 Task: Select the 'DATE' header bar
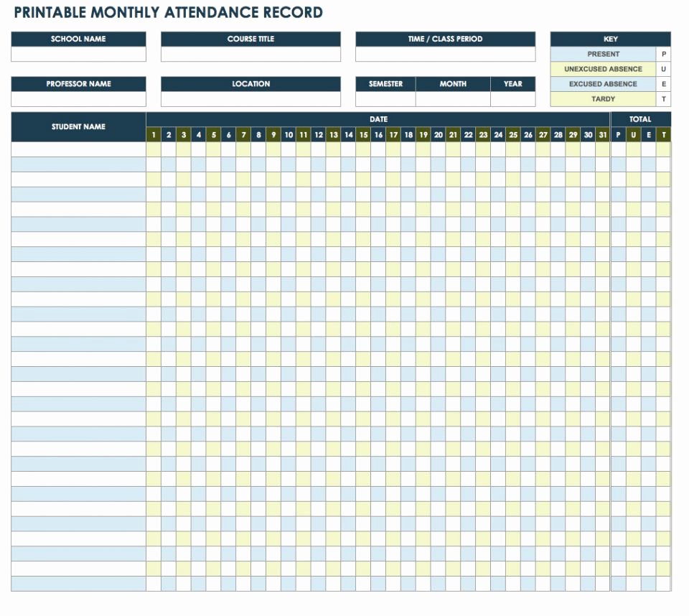pos(378,119)
